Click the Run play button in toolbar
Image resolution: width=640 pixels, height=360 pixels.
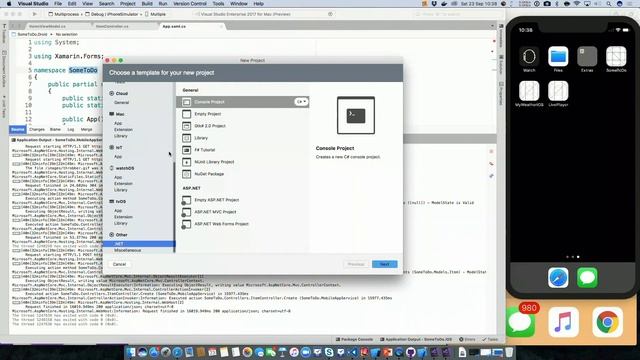pos(35,14)
